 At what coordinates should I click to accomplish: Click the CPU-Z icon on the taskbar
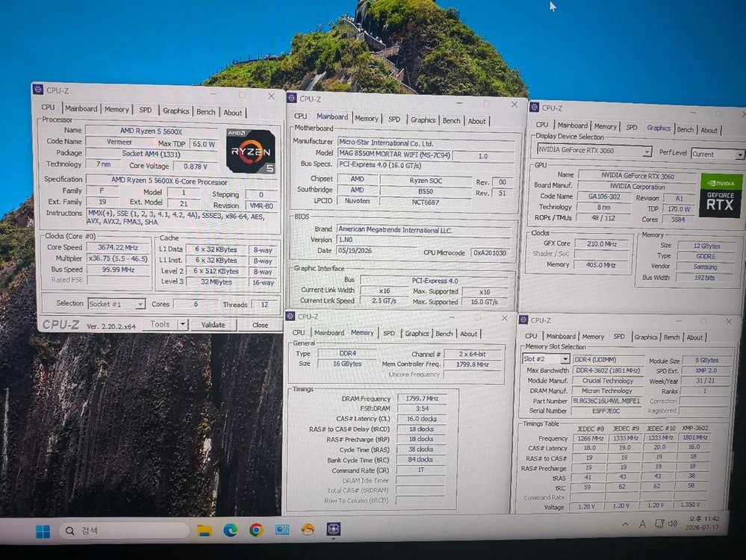(x=334, y=529)
